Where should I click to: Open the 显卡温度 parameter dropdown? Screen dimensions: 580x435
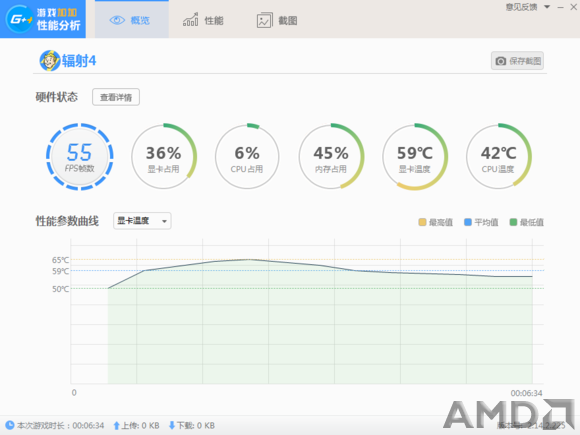[x=142, y=221]
